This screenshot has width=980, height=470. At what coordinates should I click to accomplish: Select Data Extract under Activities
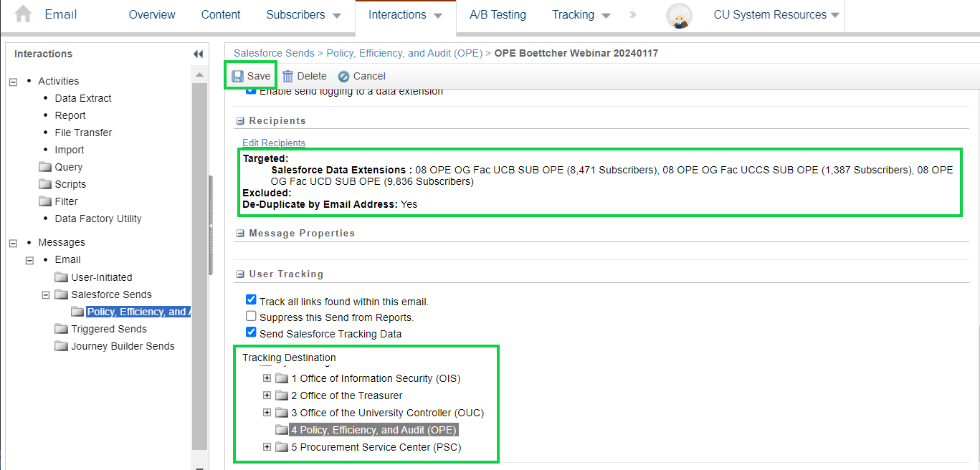(83, 98)
